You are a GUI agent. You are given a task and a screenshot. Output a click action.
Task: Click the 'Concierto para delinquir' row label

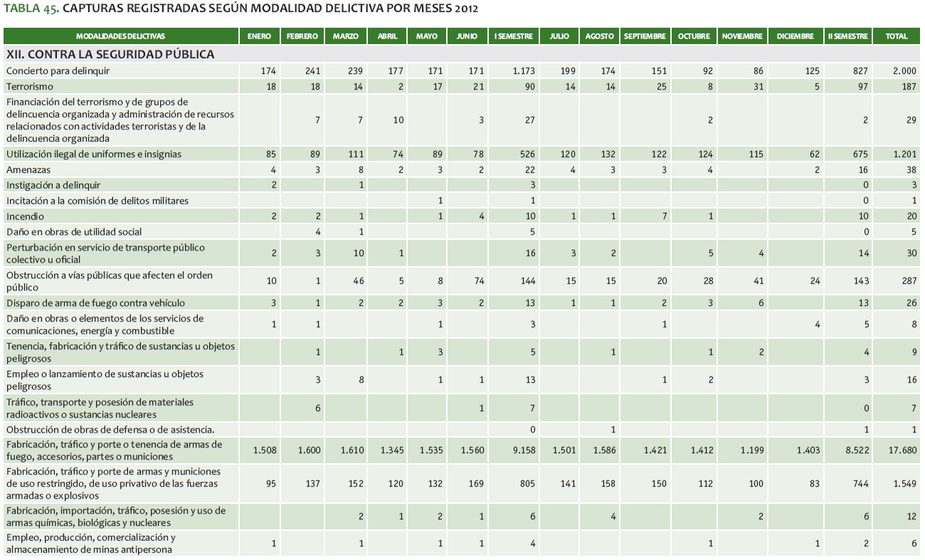(58, 71)
